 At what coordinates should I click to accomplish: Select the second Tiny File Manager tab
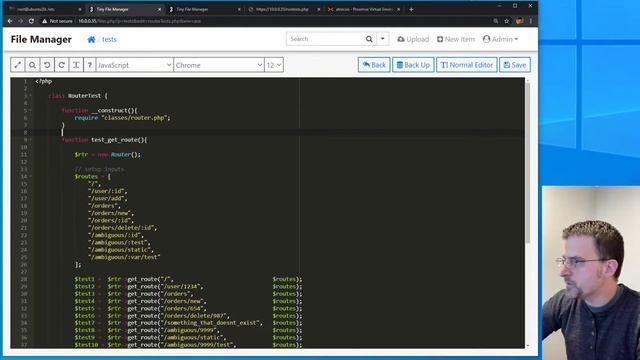tap(205, 9)
